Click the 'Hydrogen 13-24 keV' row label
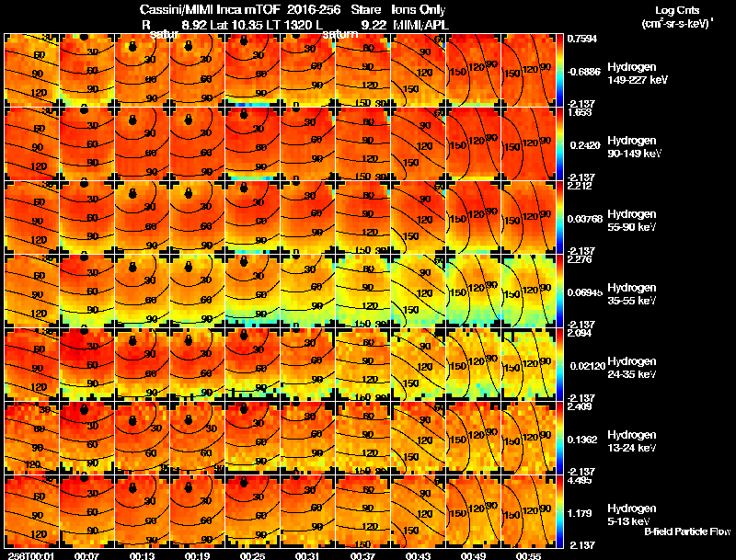 click(631, 441)
